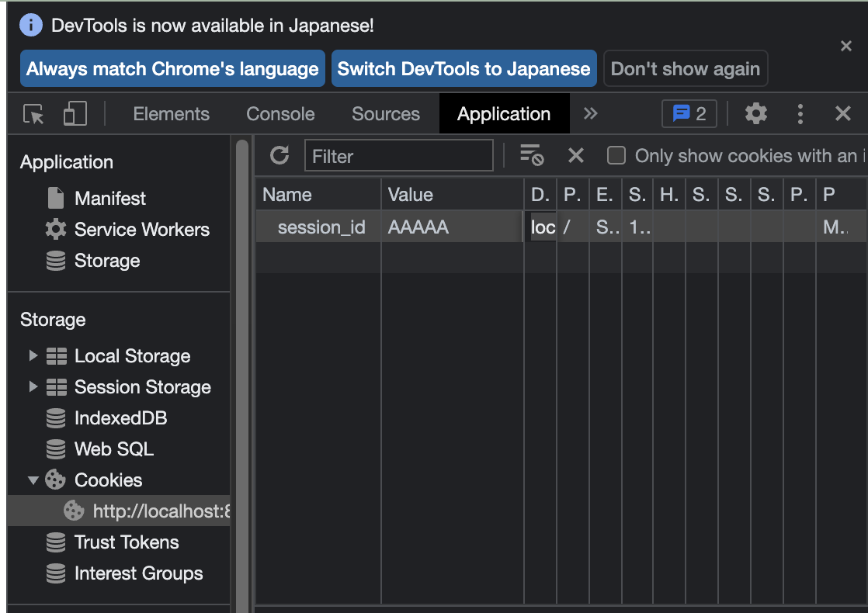This screenshot has width=868, height=613.
Task: Toggle the device toolbar icon
Action: point(75,114)
